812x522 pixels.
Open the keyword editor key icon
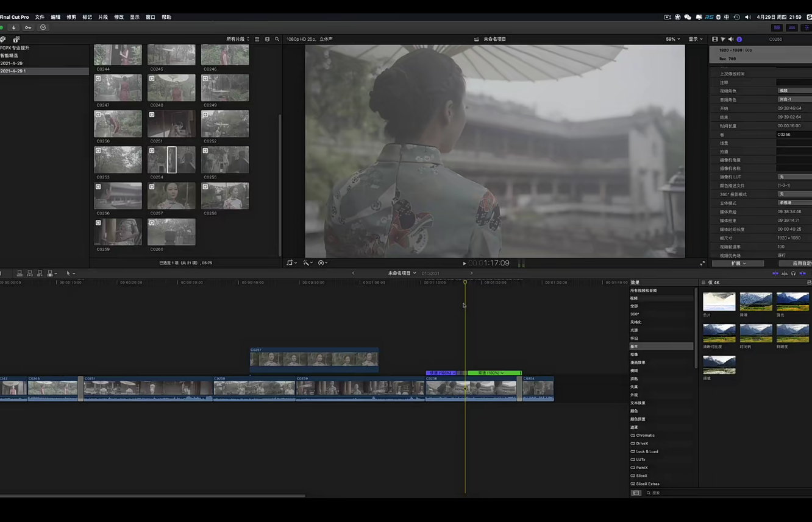[28, 27]
